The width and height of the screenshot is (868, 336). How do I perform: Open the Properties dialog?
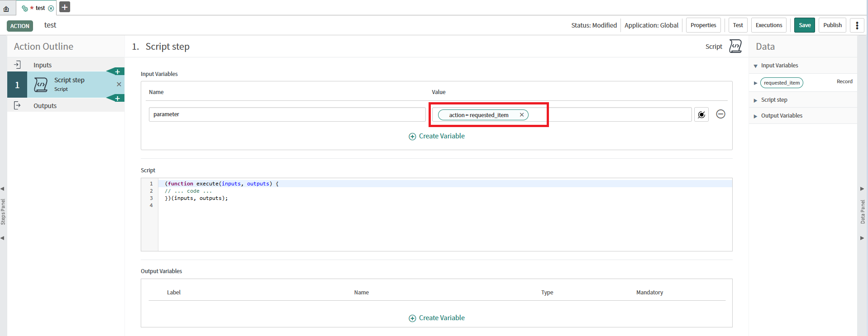[703, 25]
